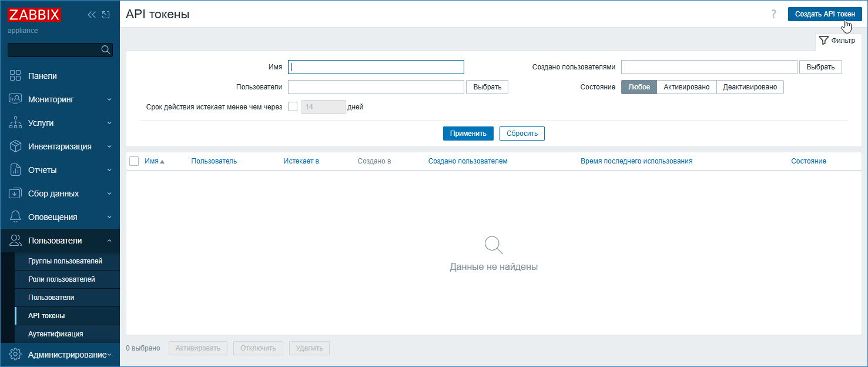Click the search magnifier icon in sidebar
Image resolution: width=868 pixels, height=367 pixels.
(106, 50)
